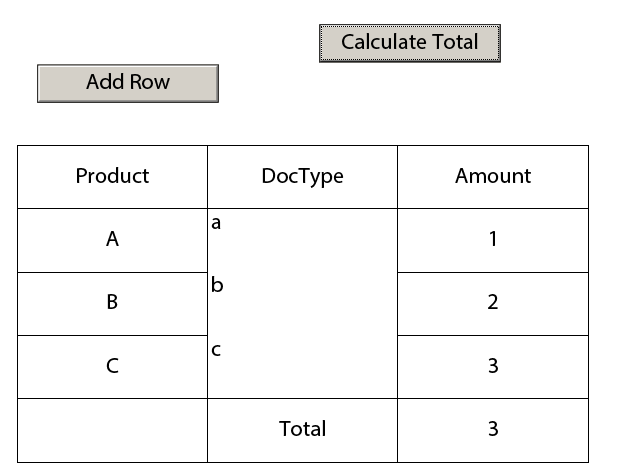The image size is (627, 471).
Task: Click the Total label cell
Action: tap(302, 430)
